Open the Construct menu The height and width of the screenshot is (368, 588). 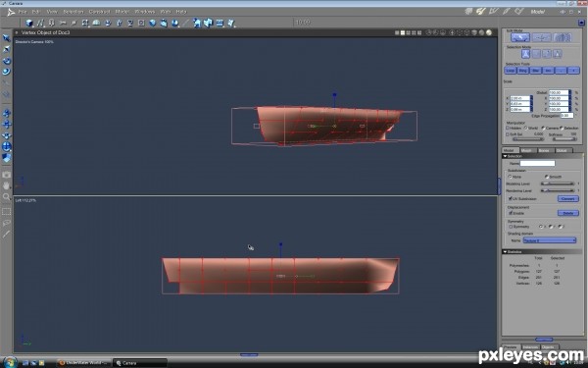tap(99, 12)
